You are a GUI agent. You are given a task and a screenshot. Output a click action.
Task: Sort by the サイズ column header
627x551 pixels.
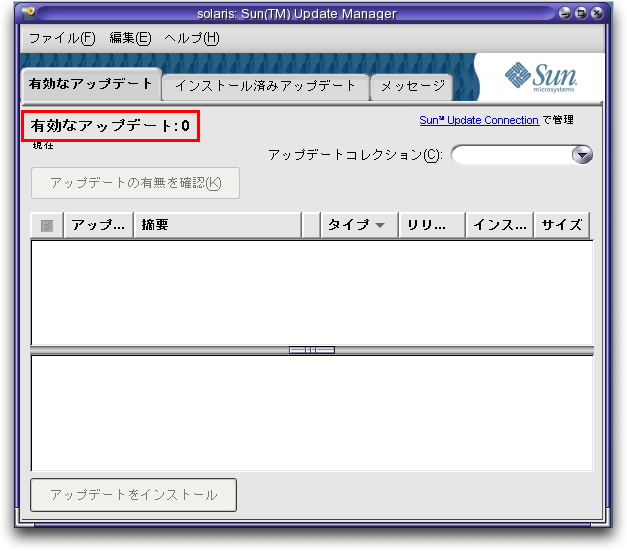(561, 225)
